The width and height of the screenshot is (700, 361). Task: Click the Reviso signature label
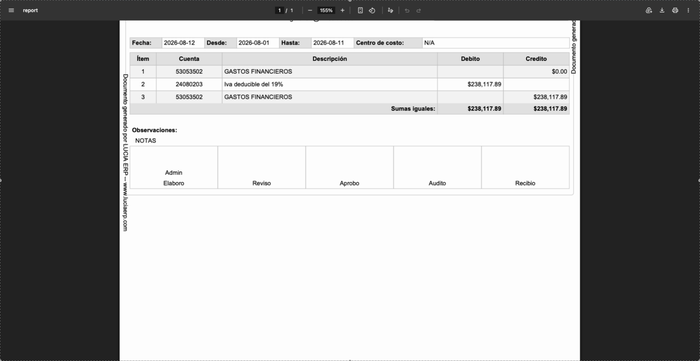pos(262,183)
